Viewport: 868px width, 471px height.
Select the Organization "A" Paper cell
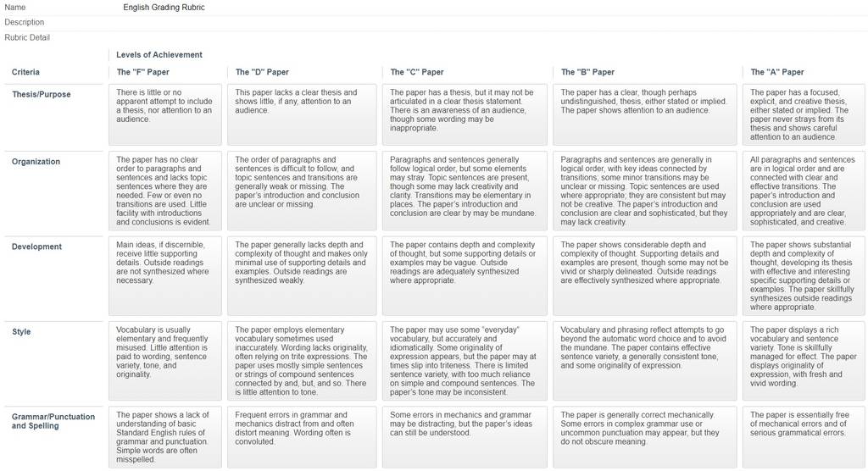804,191
